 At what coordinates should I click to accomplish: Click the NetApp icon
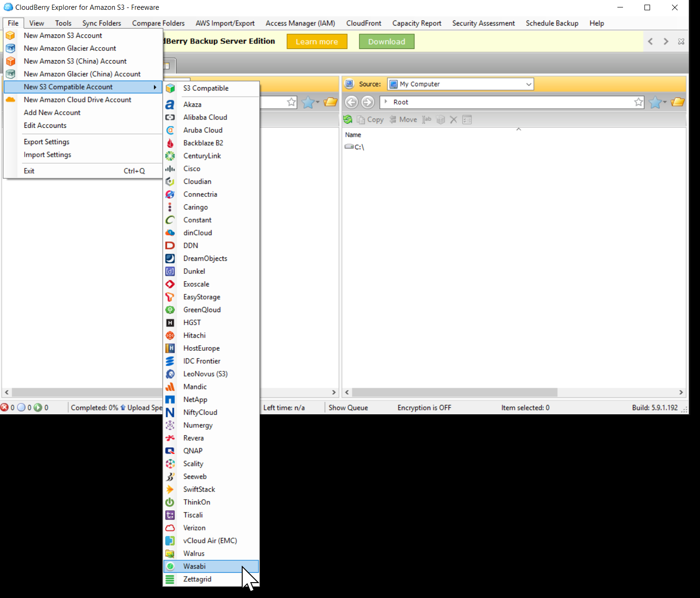(x=170, y=400)
